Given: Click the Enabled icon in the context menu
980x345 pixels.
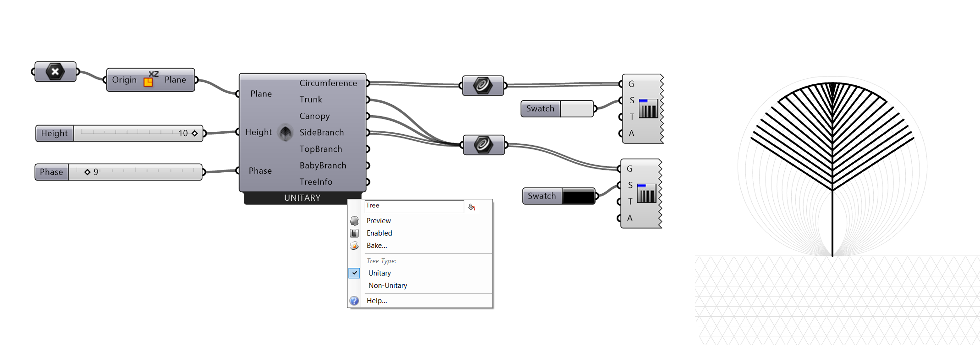Looking at the screenshot, I should tap(354, 233).
